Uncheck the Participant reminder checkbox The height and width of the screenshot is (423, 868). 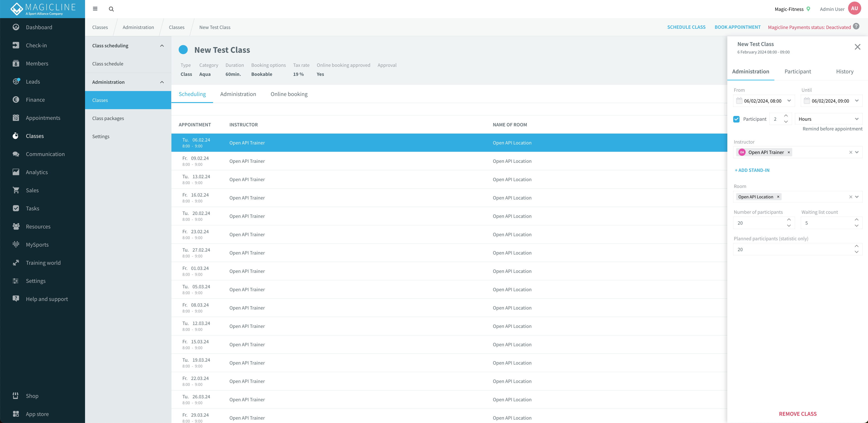(x=736, y=119)
